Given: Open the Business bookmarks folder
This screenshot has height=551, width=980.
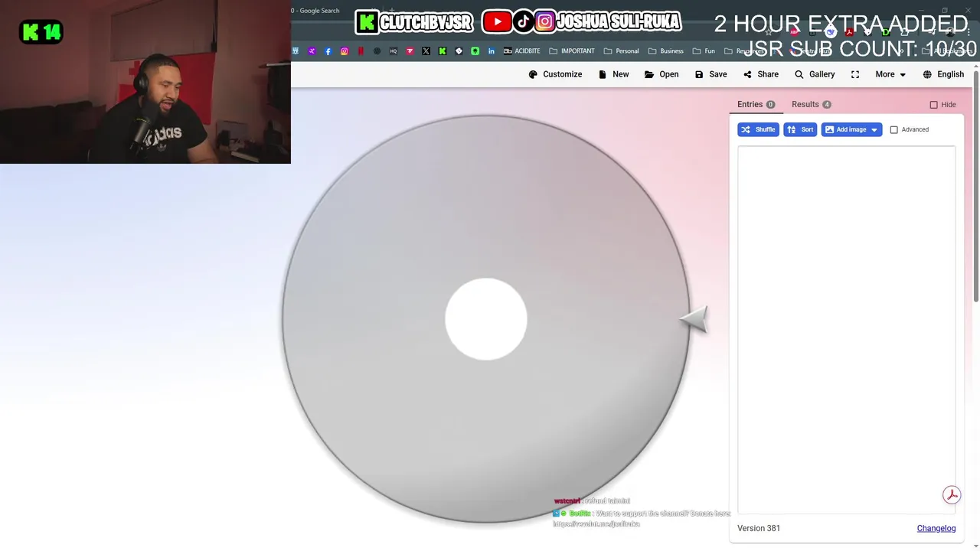Looking at the screenshot, I should [665, 51].
